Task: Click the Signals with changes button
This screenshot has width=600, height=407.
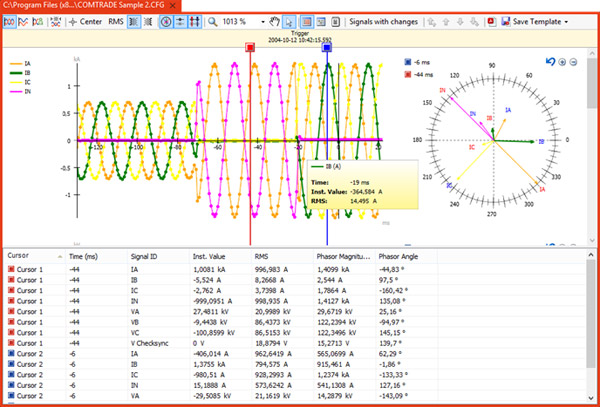Action: (386, 21)
